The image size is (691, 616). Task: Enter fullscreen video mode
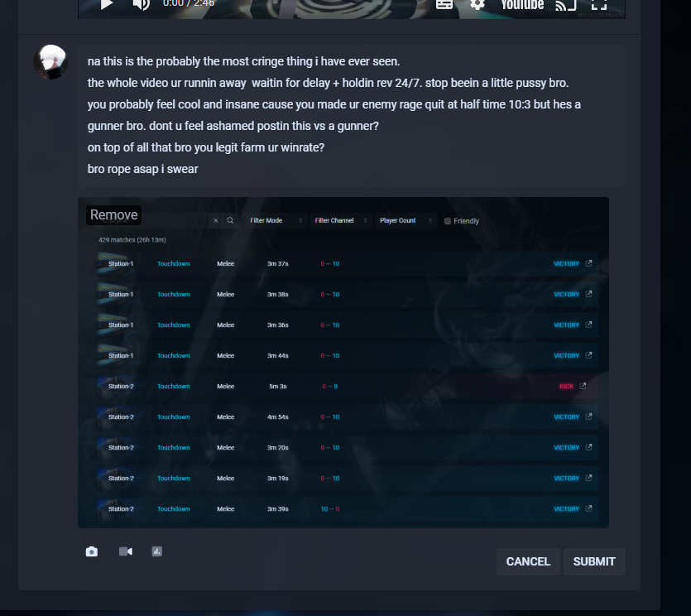click(599, 4)
